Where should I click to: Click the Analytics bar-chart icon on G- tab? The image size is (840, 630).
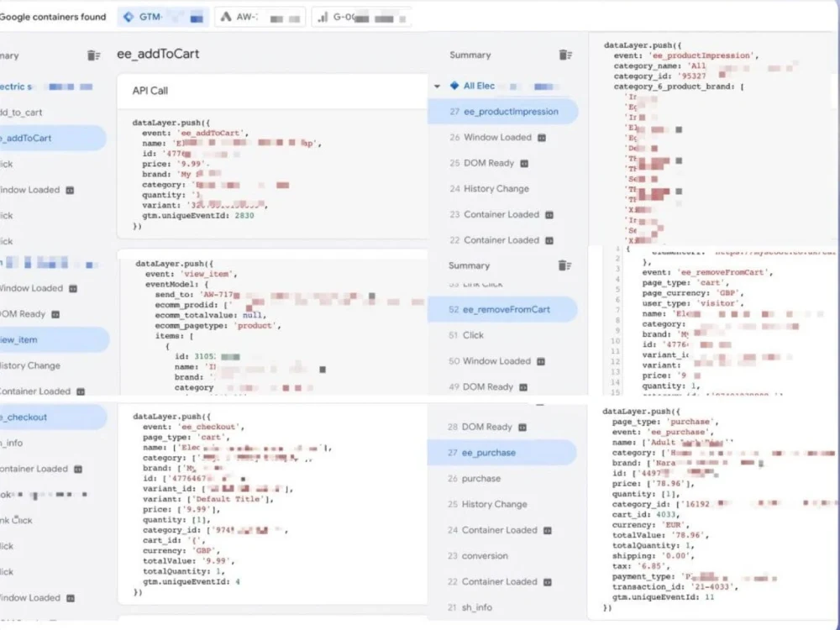[323, 17]
